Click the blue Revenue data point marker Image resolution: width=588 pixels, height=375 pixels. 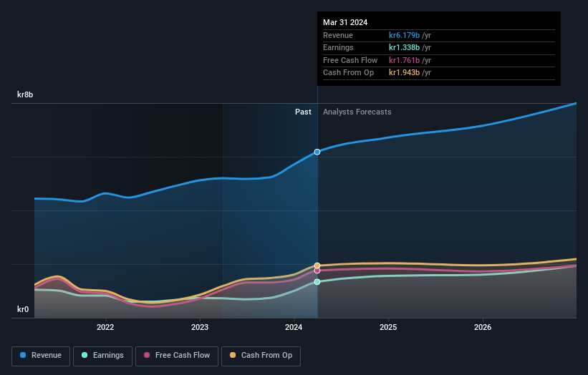(x=317, y=152)
